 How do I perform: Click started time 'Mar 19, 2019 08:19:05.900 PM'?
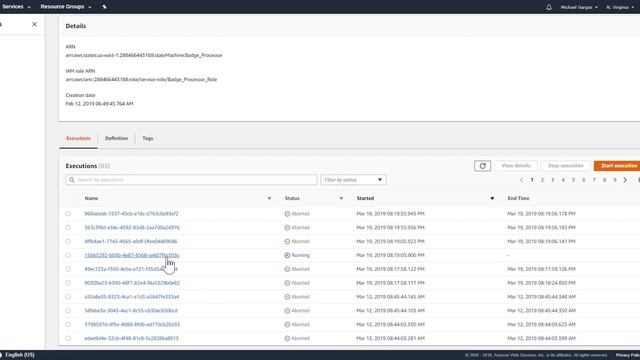[x=390, y=256]
